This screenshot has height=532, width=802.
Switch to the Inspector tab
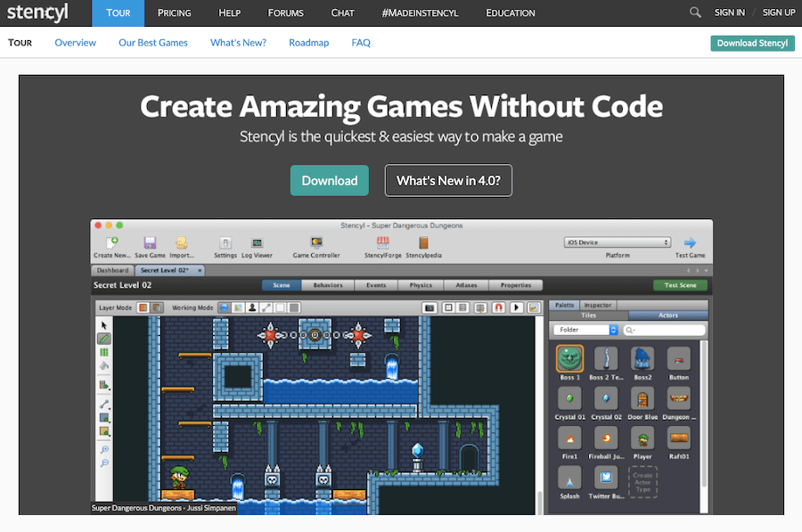coord(597,305)
